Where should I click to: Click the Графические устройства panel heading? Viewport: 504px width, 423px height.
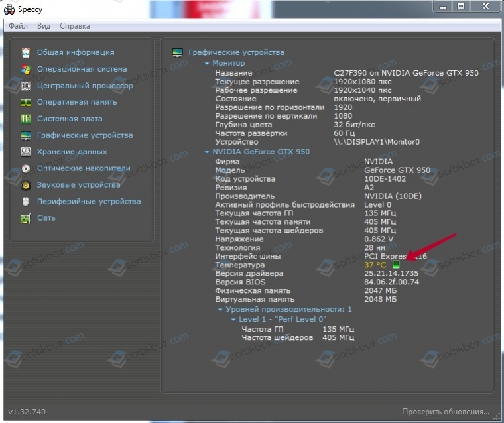(236, 52)
